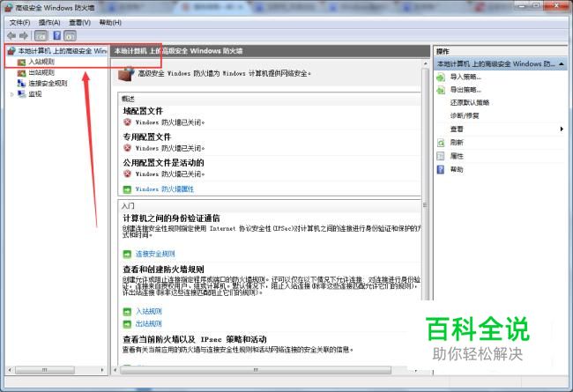The image size is (573, 392).
Task: Click green arrow icon beside center 入站规则 link
Action: click(x=127, y=312)
